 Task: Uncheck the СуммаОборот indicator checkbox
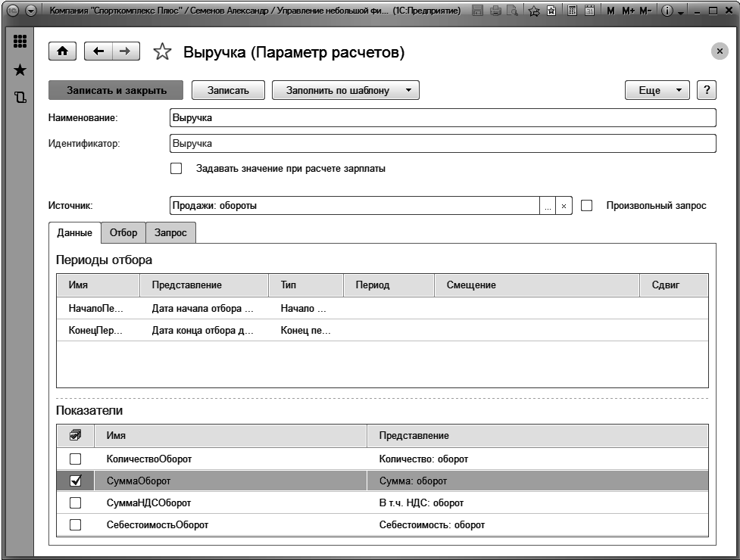76,481
